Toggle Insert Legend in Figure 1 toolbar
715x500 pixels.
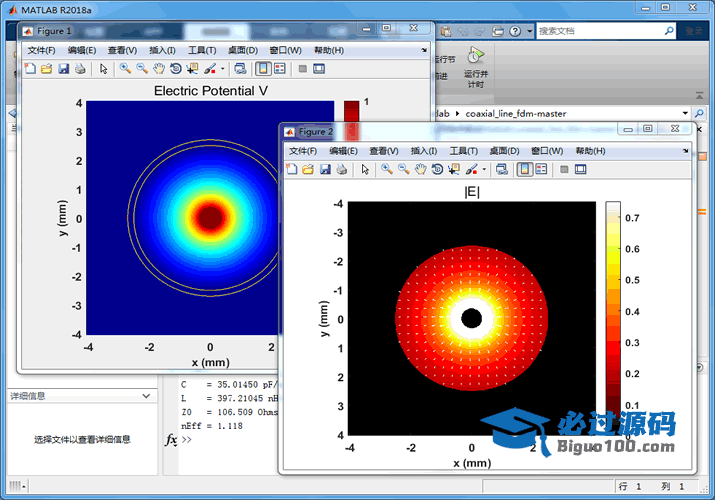point(280,69)
